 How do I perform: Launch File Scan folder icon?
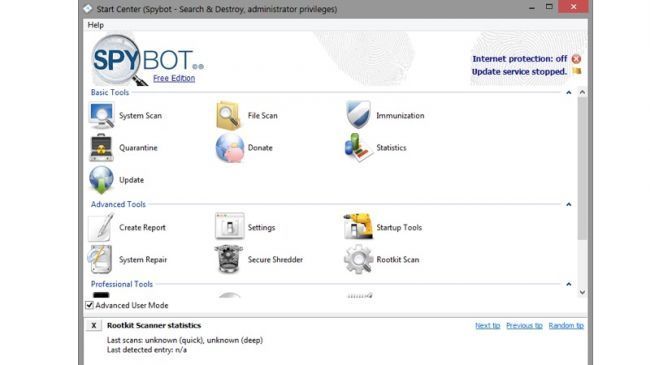point(228,115)
